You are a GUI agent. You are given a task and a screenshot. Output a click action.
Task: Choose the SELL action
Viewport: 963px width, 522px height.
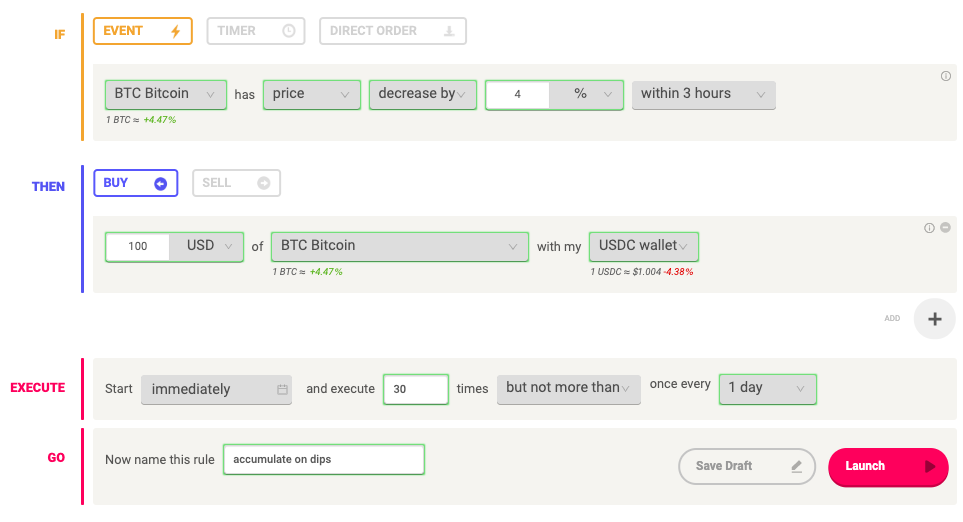point(236,183)
